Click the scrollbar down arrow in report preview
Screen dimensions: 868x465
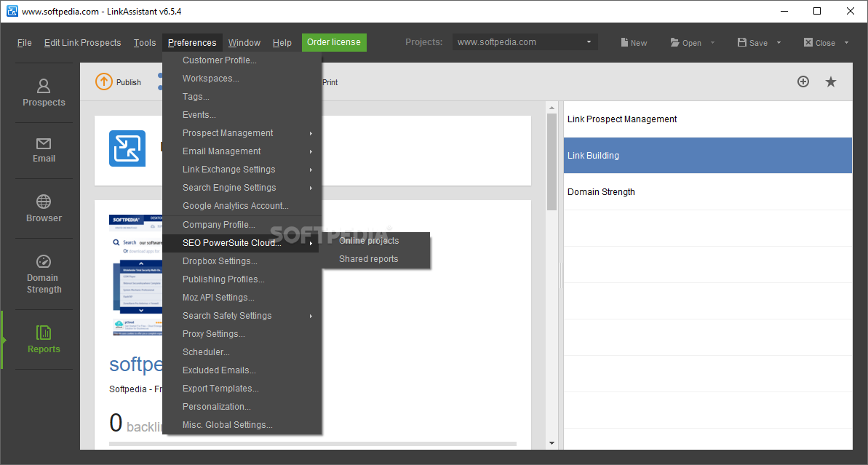tap(552, 443)
